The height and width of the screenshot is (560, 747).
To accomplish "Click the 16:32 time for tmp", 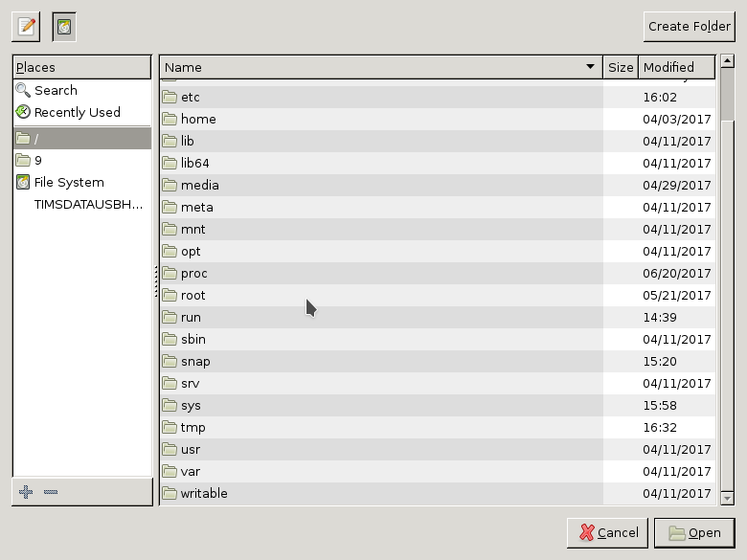I will (660, 427).
